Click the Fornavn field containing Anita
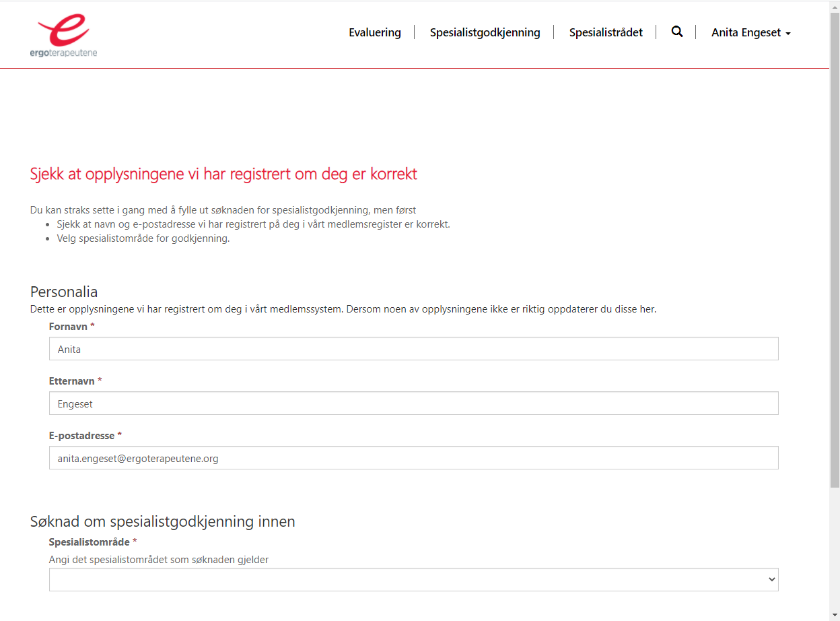The image size is (840, 621). click(413, 349)
